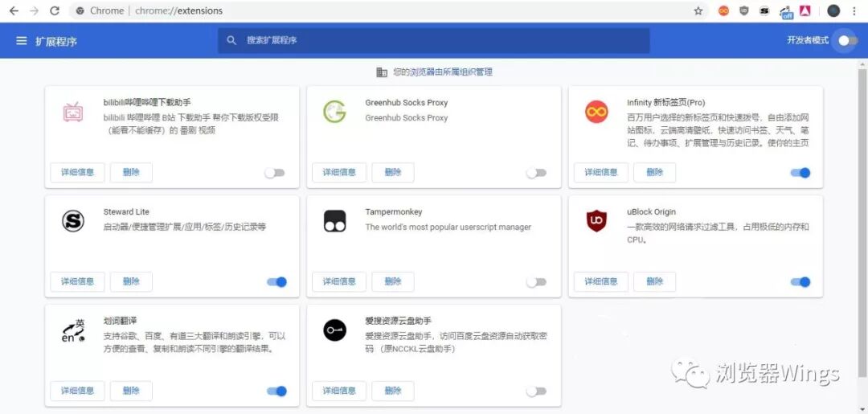Open the Infinity extension toolbar icon

click(x=723, y=10)
